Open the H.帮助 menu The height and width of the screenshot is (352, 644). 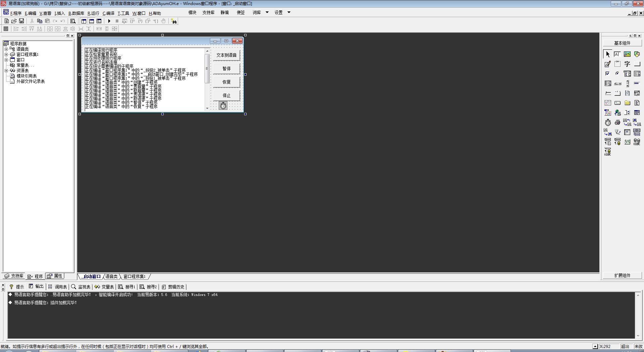[155, 13]
